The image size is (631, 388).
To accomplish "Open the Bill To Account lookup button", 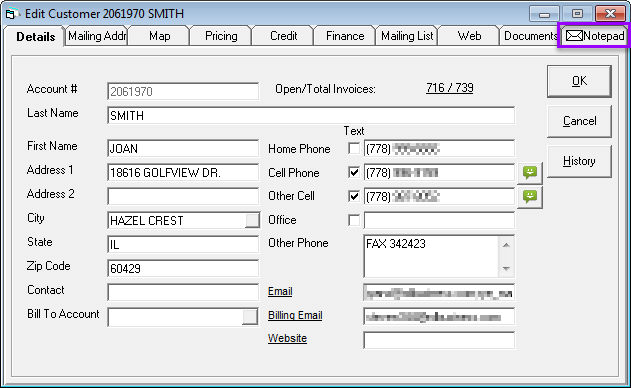I will [x=250, y=317].
